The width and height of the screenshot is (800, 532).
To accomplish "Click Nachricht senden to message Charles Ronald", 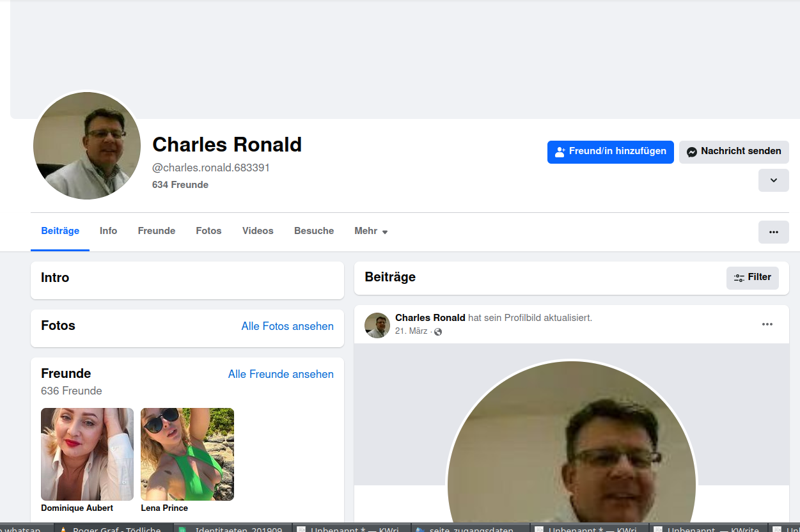I will [x=734, y=152].
